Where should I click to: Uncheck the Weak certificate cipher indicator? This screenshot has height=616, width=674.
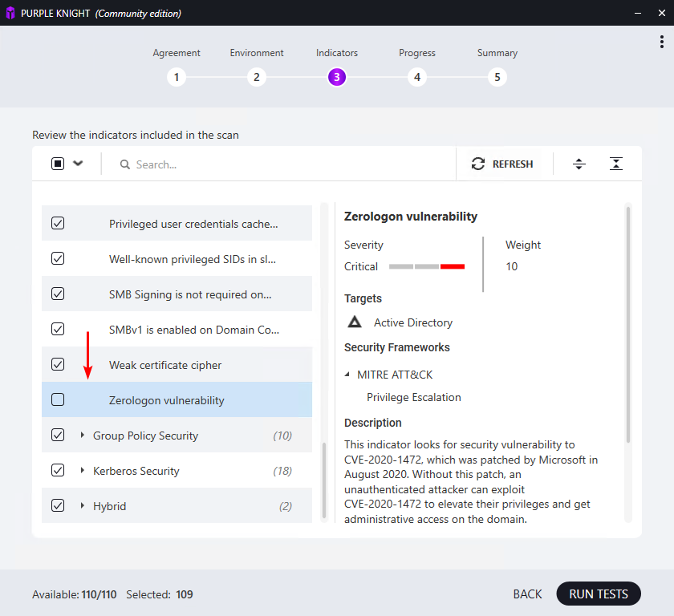tap(58, 364)
